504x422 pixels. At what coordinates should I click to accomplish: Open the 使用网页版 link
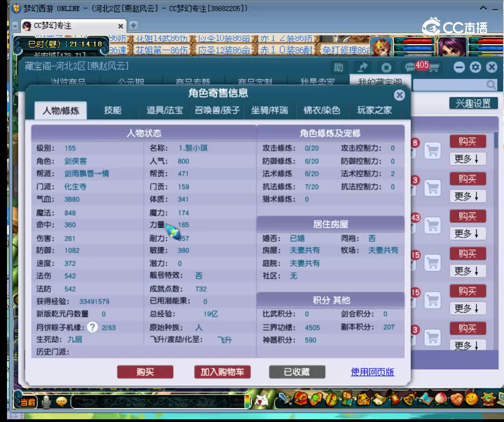click(x=372, y=372)
